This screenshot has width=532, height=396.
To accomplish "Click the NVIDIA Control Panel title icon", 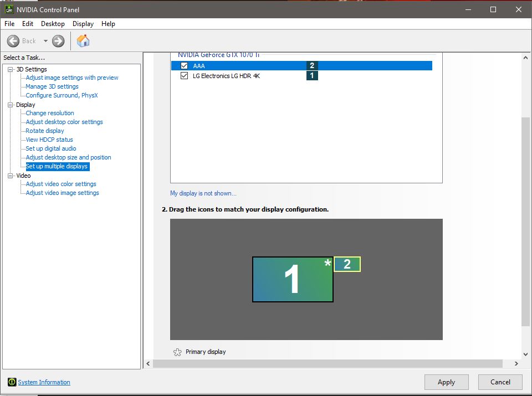I will (9, 9).
